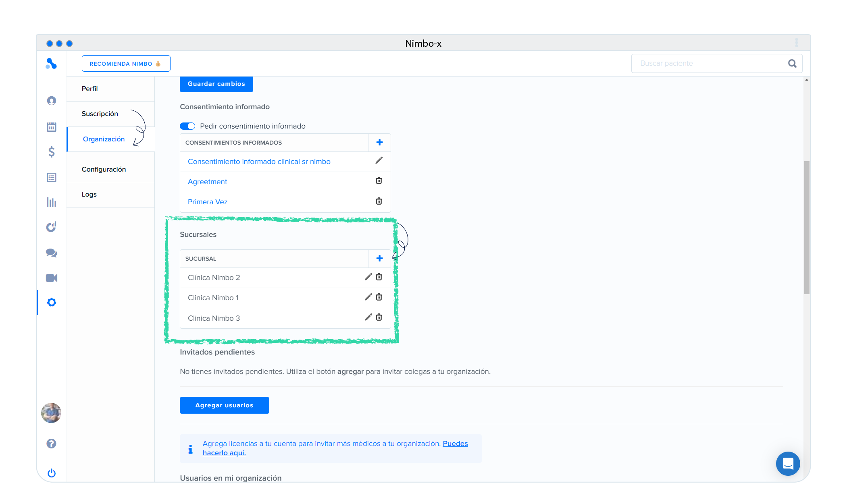Select the Suscripción menu item
Screen dimensions: 847x504
100,114
